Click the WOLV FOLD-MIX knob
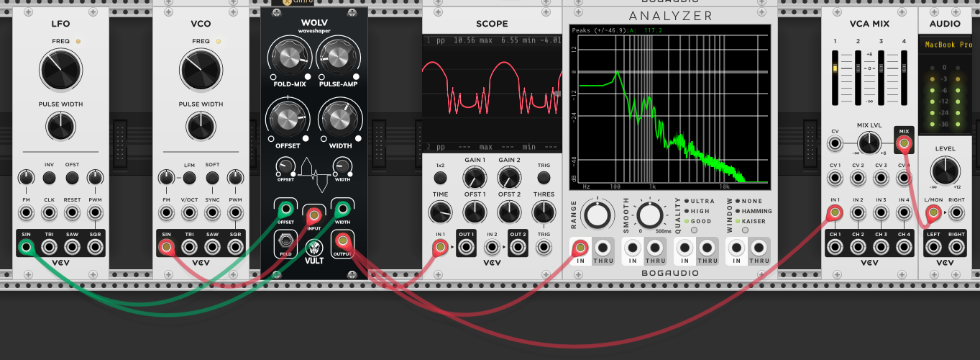This screenshot has width=980, height=360. click(290, 59)
